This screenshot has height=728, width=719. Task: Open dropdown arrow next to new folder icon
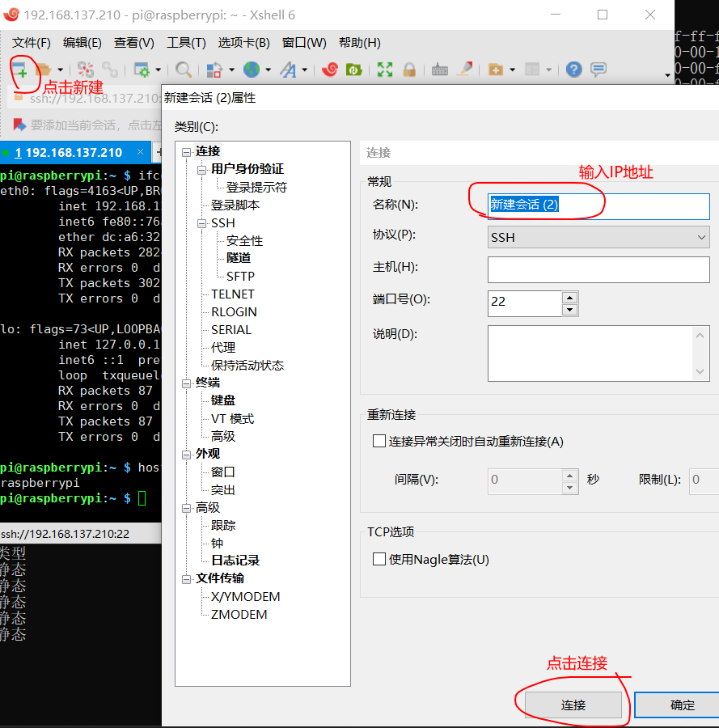[513, 70]
